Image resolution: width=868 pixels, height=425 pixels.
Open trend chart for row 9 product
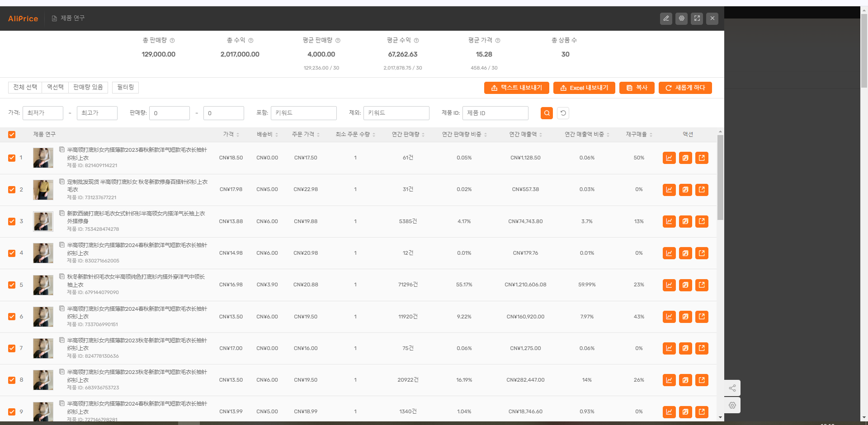tap(669, 411)
